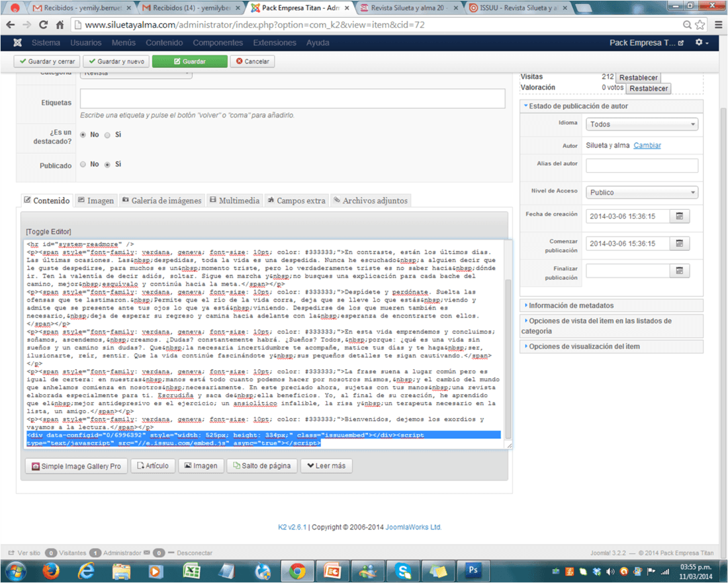Open the Extensiones menu

[x=275, y=43]
